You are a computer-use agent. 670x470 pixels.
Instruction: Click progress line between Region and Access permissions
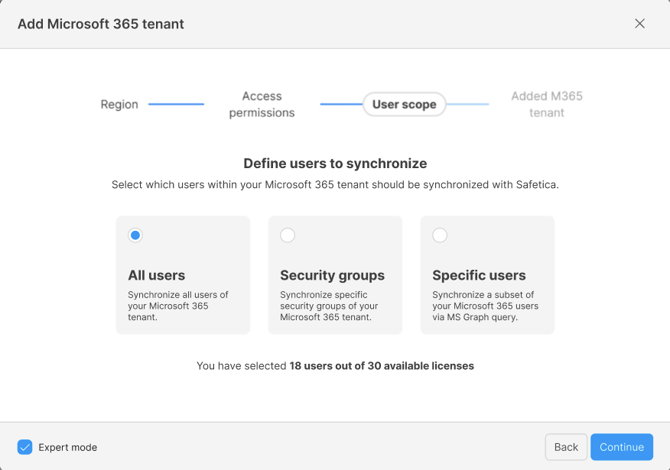click(x=176, y=104)
